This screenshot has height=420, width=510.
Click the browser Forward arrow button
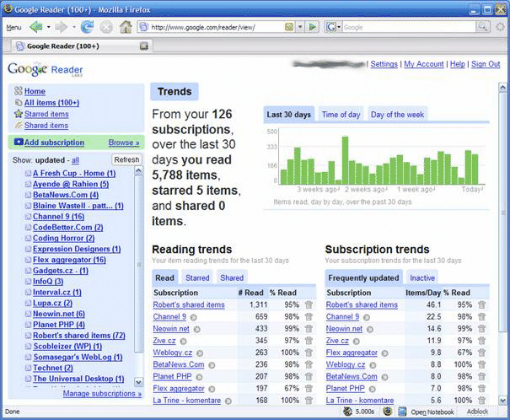[62, 27]
